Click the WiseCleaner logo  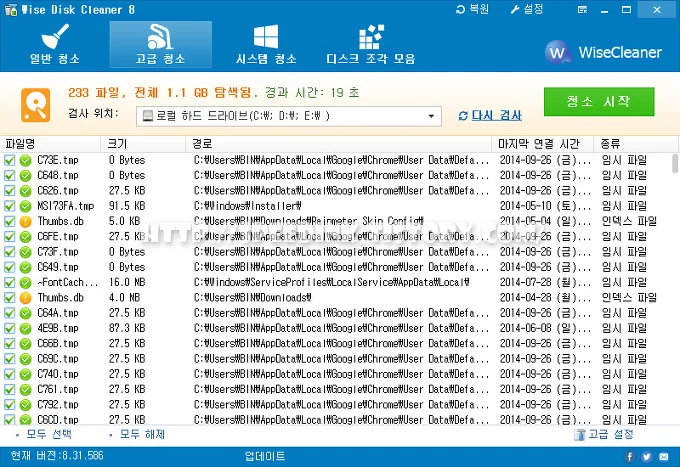pyautogui.click(x=603, y=52)
